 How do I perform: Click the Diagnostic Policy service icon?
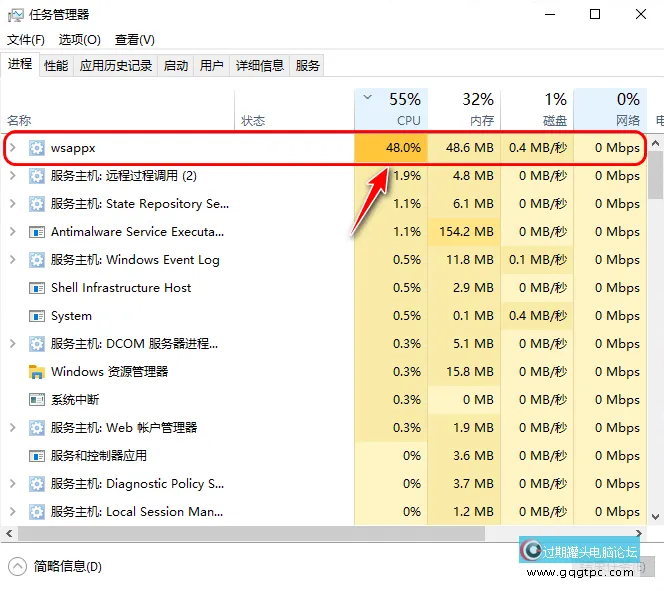[36, 484]
